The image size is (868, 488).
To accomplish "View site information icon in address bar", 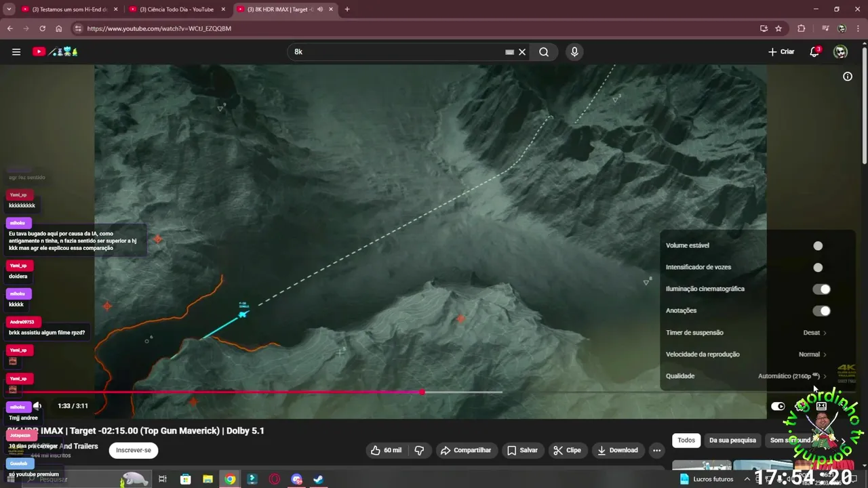I will pyautogui.click(x=78, y=28).
